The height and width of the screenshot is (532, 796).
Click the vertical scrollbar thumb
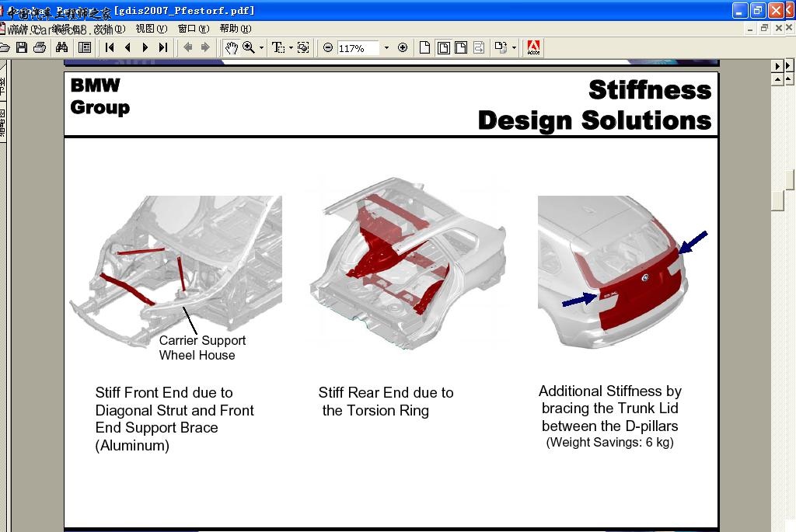click(x=777, y=201)
